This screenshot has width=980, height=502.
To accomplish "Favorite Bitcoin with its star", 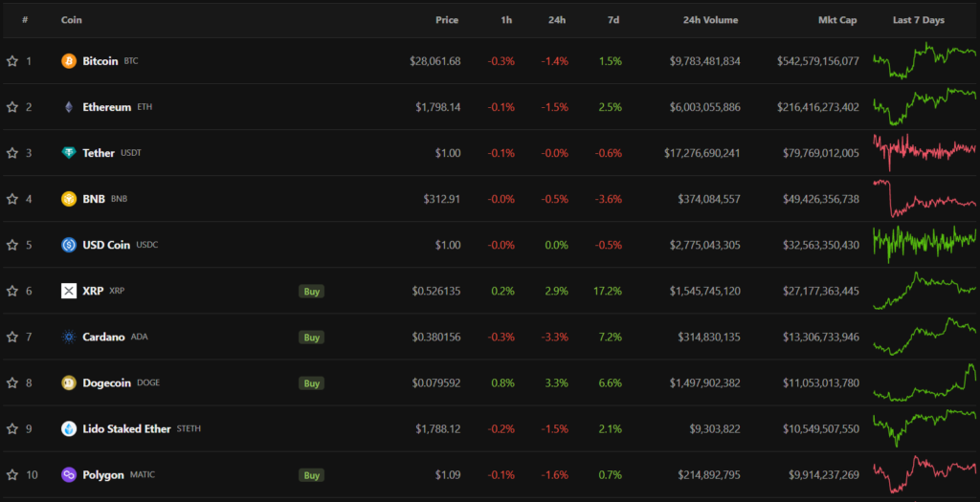I will [11, 61].
